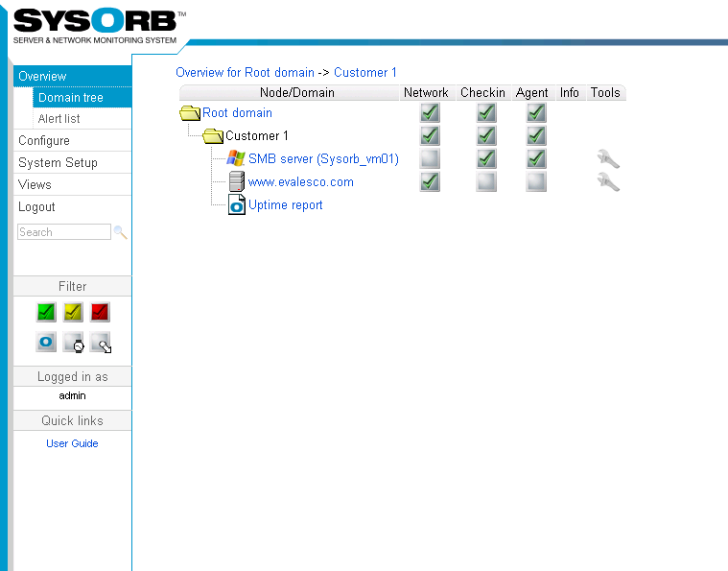Click the Checkin column header

pyautogui.click(x=482, y=92)
